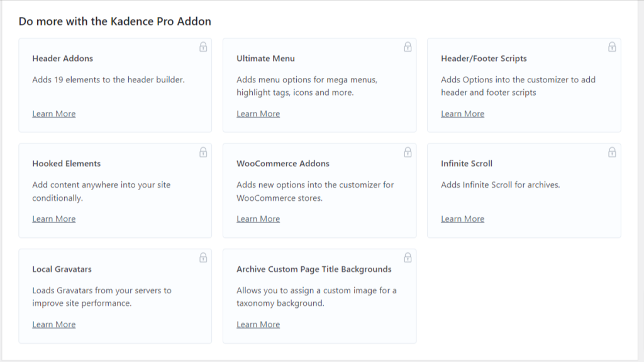
Task: Click the lock icon on Header/Footer Scripts card
Action: coord(612,47)
